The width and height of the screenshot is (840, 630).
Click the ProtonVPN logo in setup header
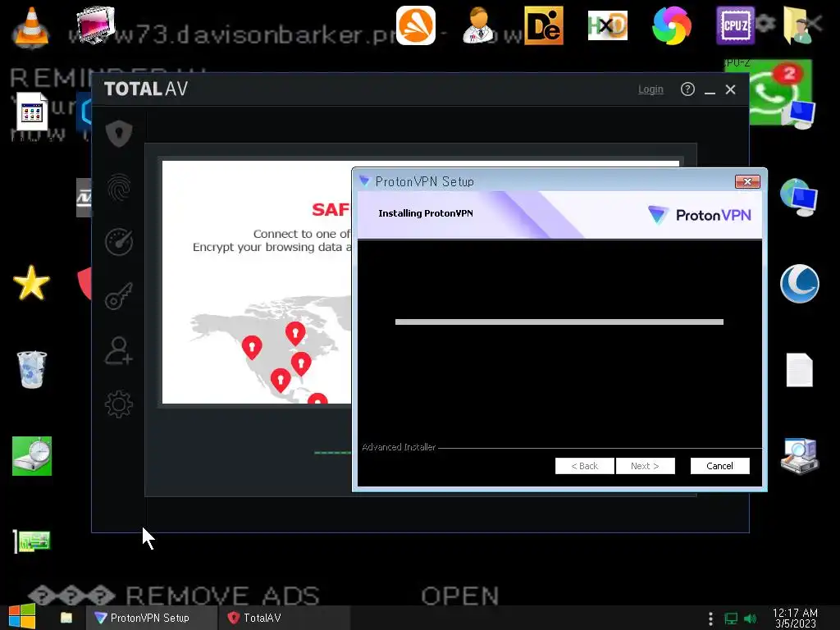(699, 215)
